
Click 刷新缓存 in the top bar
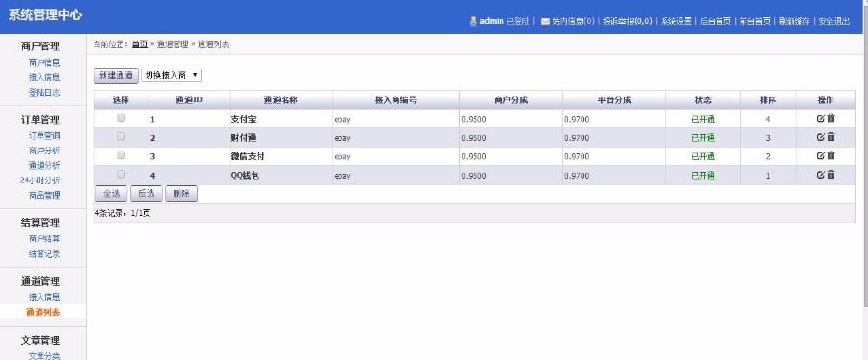tap(794, 21)
